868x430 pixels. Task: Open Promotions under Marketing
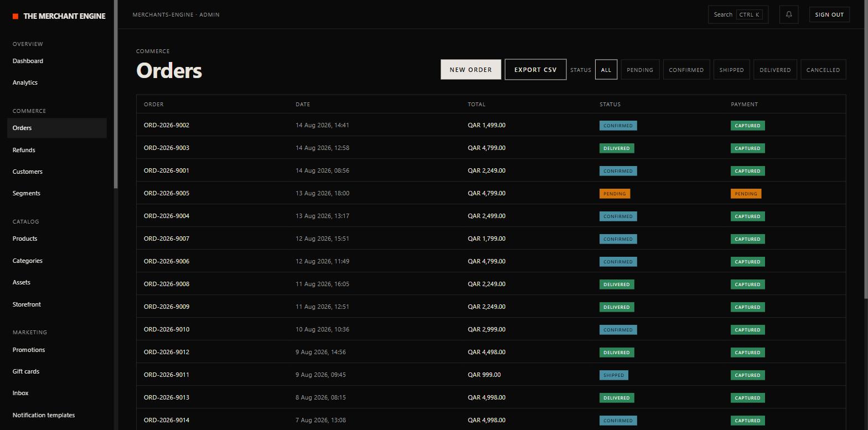point(56,350)
